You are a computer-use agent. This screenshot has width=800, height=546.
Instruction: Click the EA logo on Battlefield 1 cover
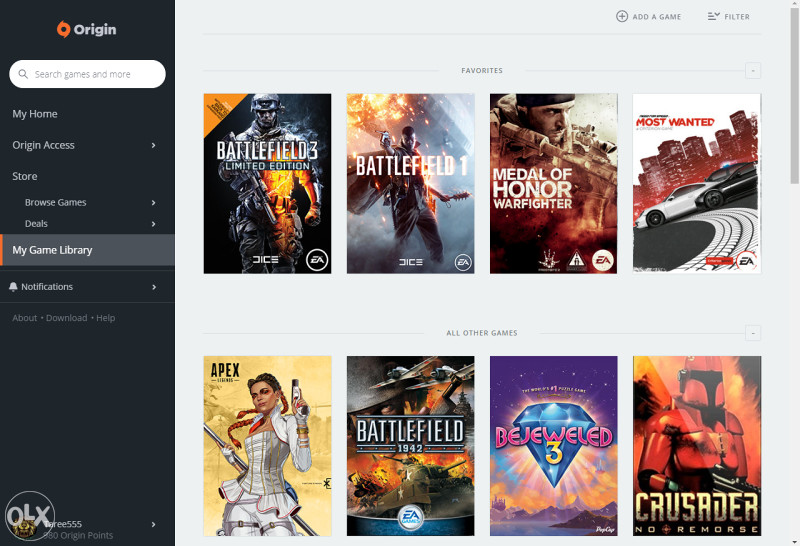(463, 262)
